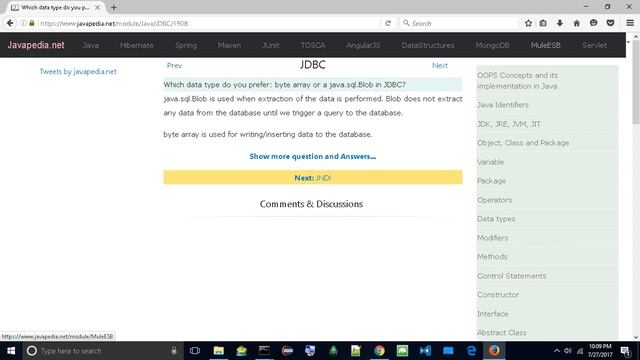Viewport: 640px width, 360px height.
Task: Open the DataStructures navbar item
Action: click(428, 45)
